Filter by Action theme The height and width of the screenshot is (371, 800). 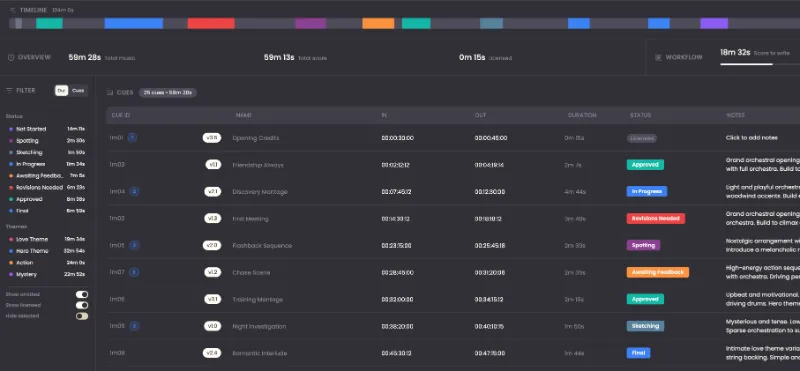(46, 263)
